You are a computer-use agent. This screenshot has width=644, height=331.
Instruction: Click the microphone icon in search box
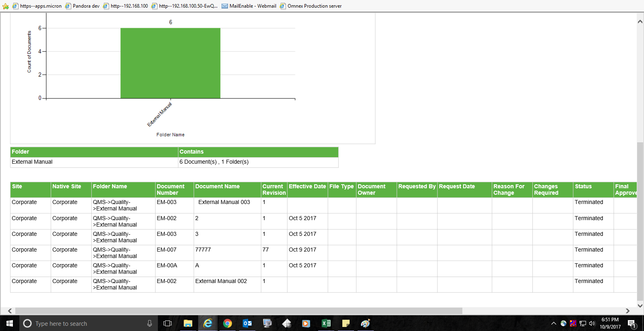click(x=149, y=323)
